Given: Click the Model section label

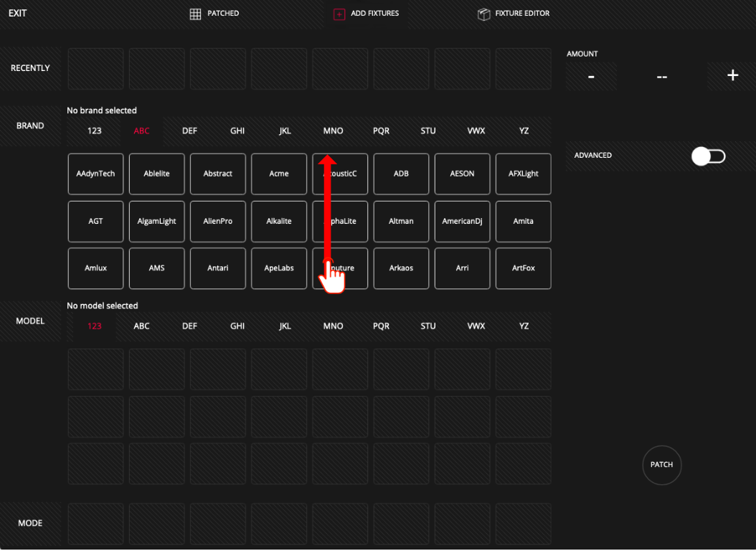Looking at the screenshot, I should click(x=30, y=321).
